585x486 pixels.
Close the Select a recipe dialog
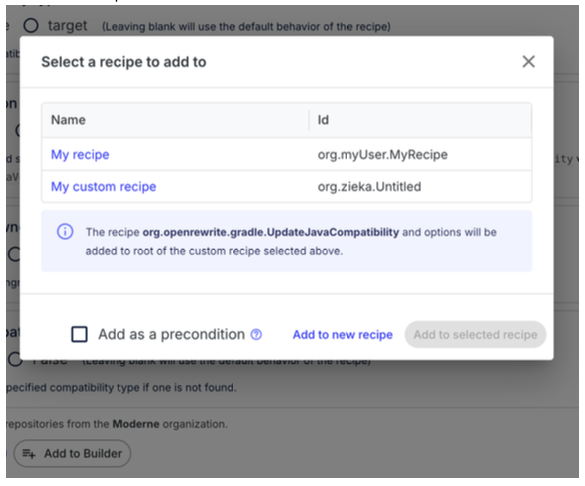[x=528, y=62]
